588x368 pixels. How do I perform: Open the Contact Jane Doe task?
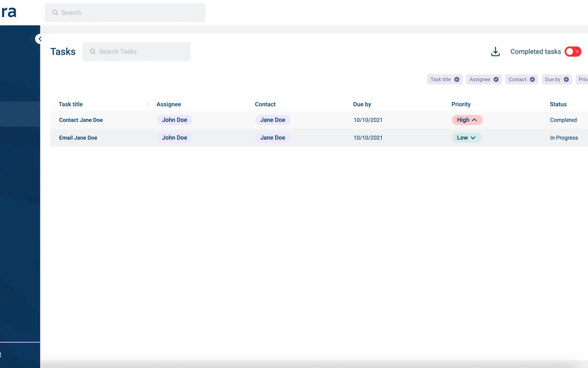(x=81, y=120)
